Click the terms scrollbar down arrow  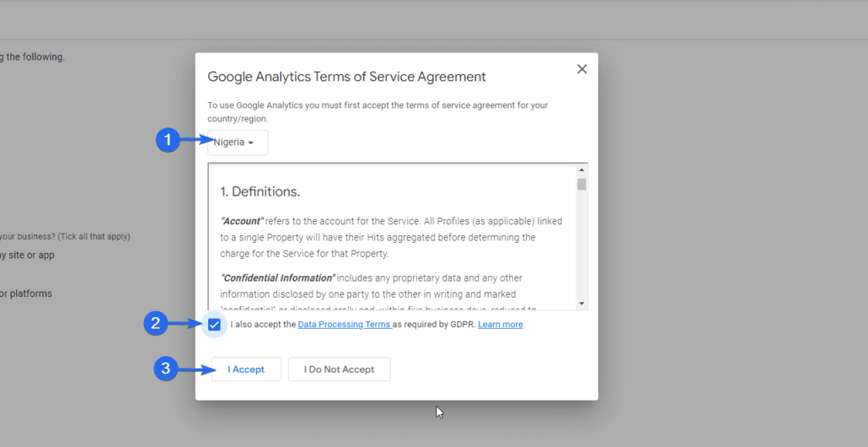tap(581, 304)
